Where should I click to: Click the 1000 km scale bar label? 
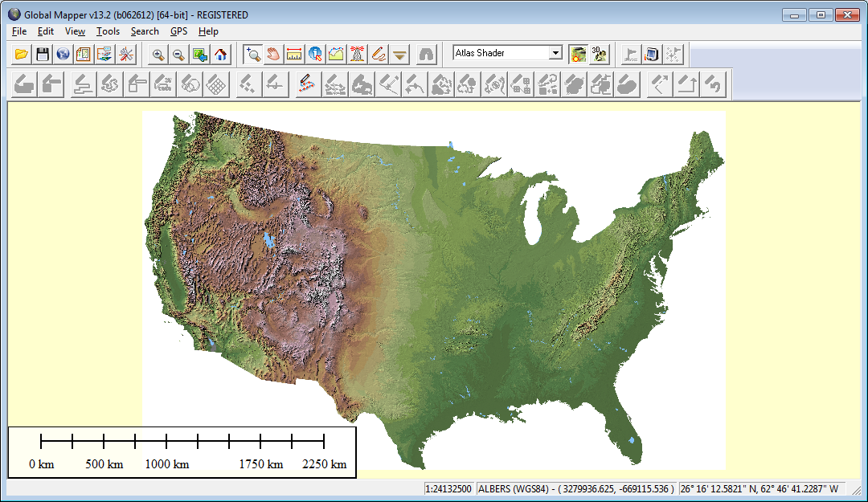(x=166, y=464)
